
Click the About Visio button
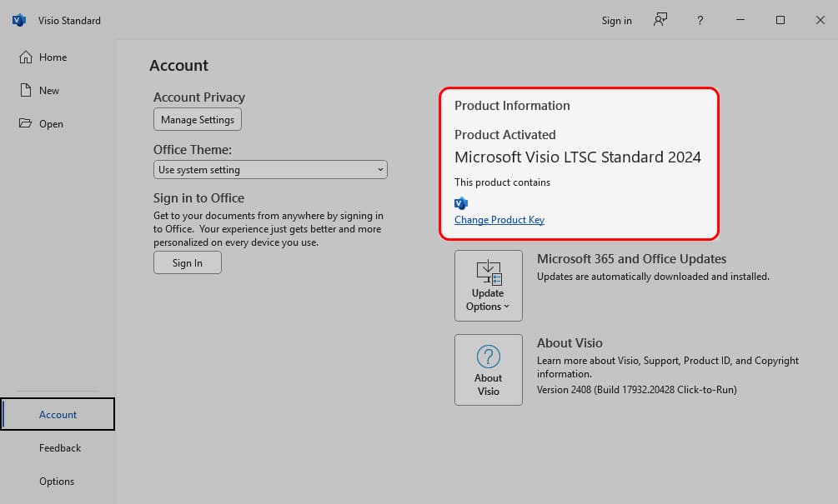coord(488,369)
